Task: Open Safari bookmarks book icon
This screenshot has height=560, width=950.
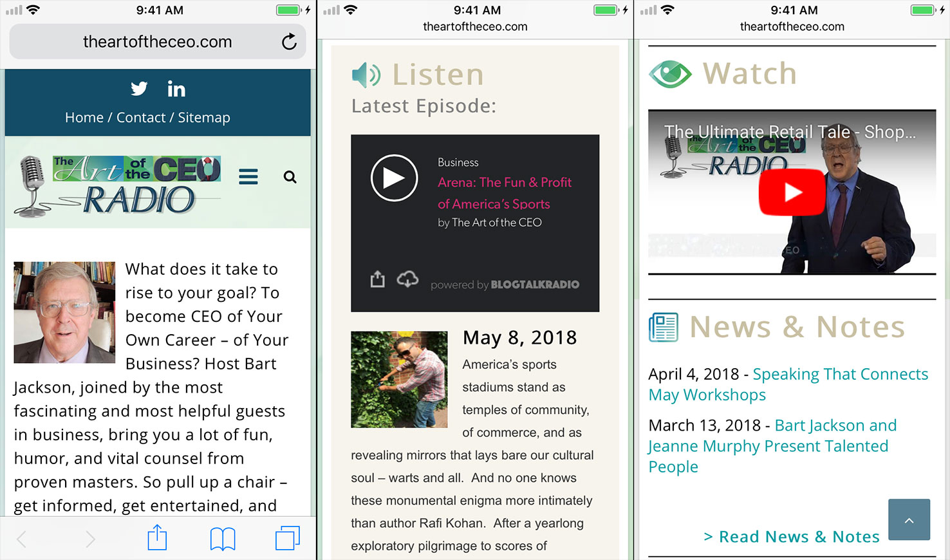Action: tap(223, 539)
